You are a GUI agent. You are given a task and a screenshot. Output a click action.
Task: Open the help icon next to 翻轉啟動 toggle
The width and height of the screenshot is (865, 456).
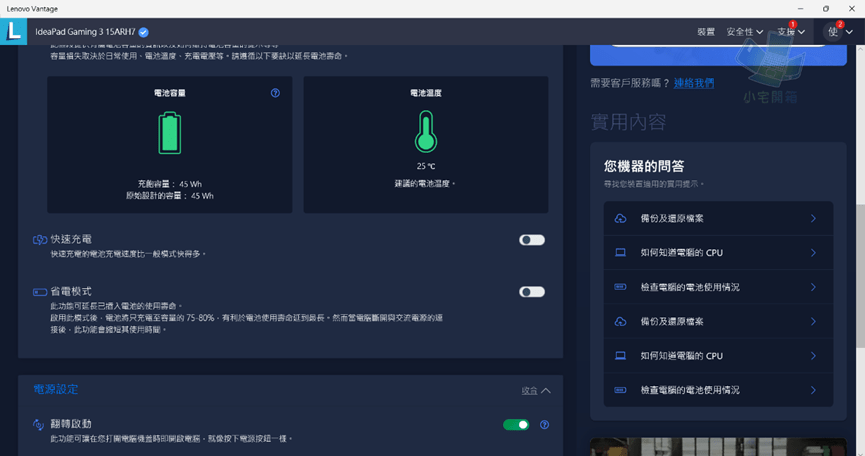point(544,425)
